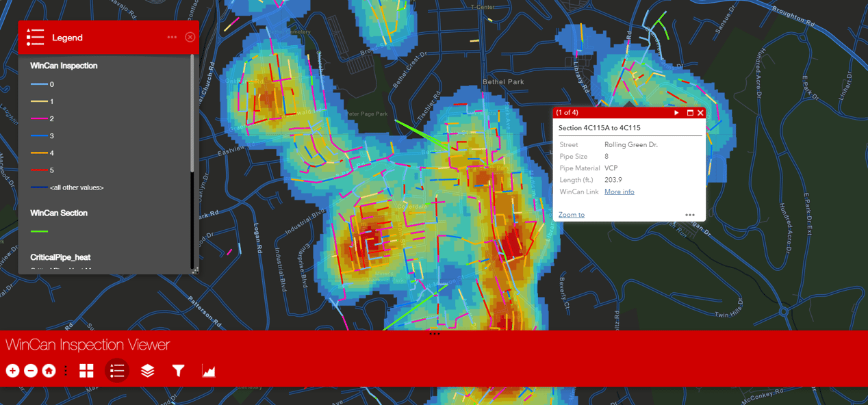Click Zoom to in the section popup
The height and width of the screenshot is (405, 868).
click(571, 214)
